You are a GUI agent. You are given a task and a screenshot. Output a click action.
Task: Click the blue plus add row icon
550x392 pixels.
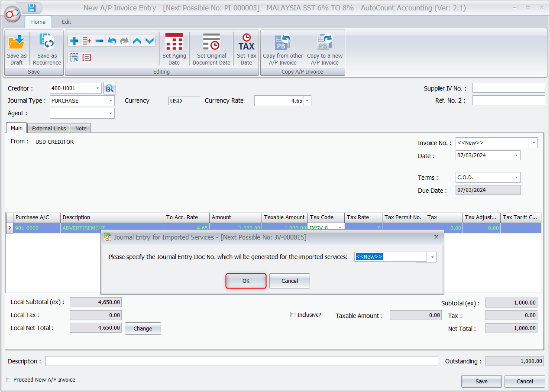74,41
